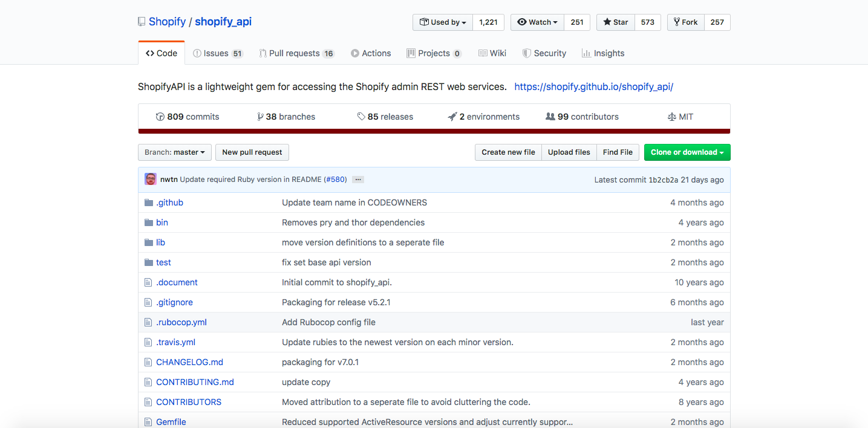Click the red language bar
The height and width of the screenshot is (428, 868).
tap(434, 131)
